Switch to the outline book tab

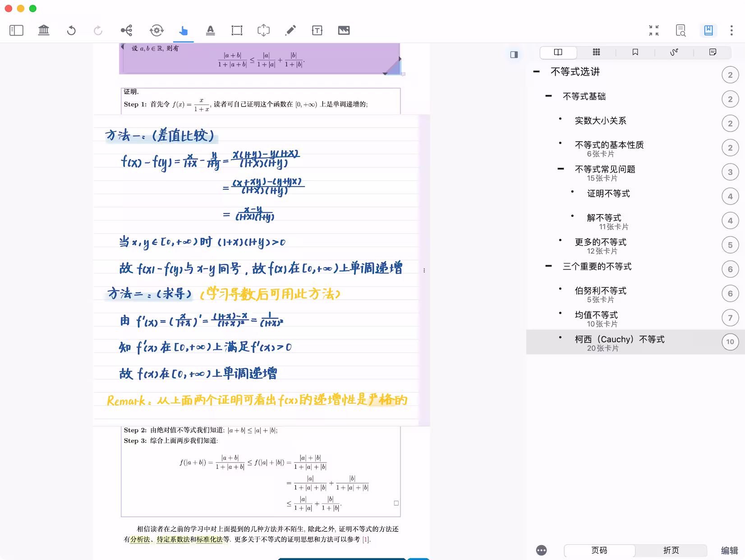click(x=558, y=52)
